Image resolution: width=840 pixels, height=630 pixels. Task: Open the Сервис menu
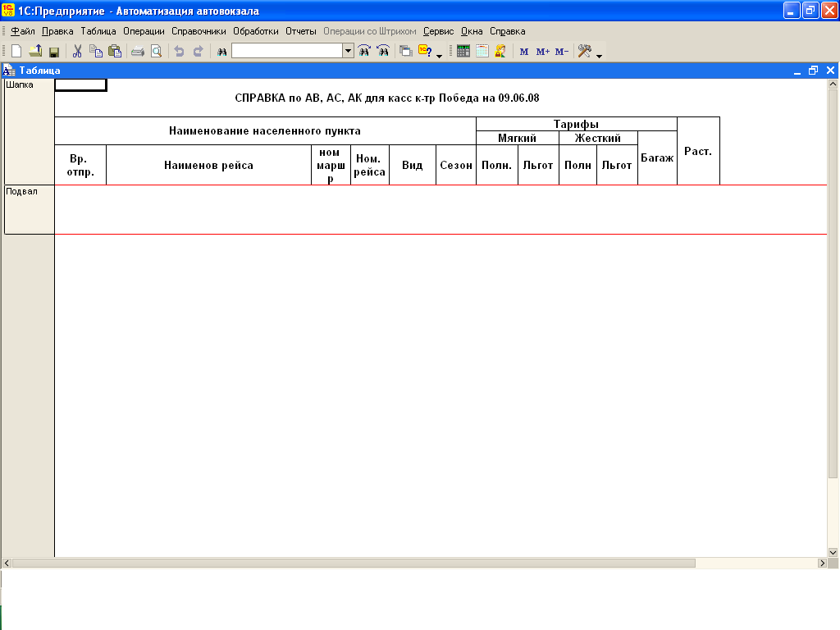tap(438, 31)
